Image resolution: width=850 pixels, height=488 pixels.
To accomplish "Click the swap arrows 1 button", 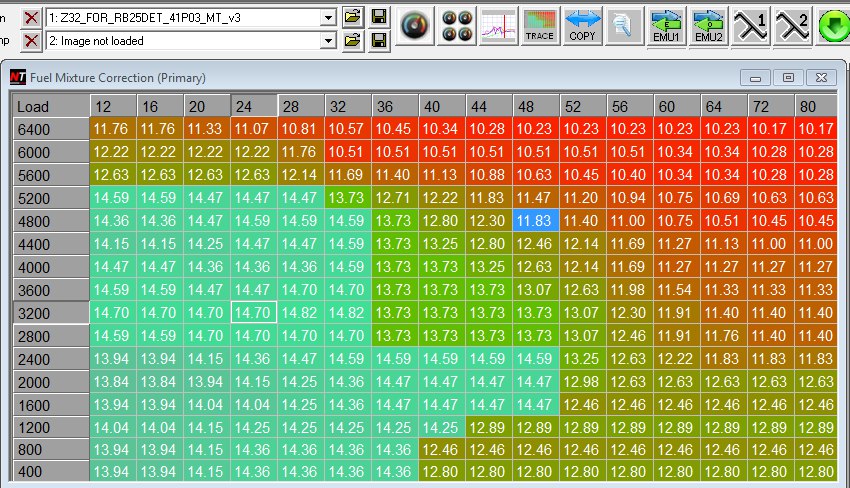I will [x=751, y=27].
